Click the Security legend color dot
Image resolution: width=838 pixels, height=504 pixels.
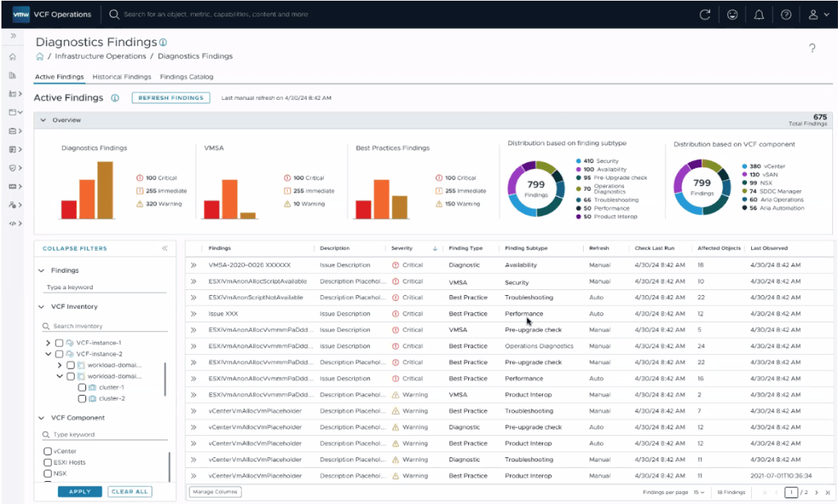pyautogui.click(x=578, y=161)
